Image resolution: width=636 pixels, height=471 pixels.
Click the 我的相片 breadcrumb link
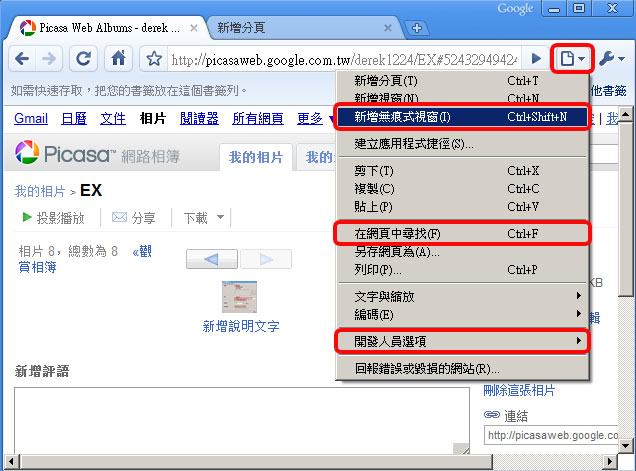[40, 191]
